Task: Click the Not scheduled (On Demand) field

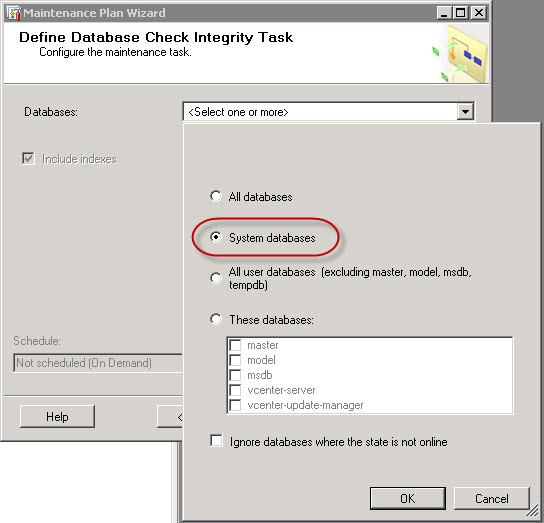Action: 98,363
